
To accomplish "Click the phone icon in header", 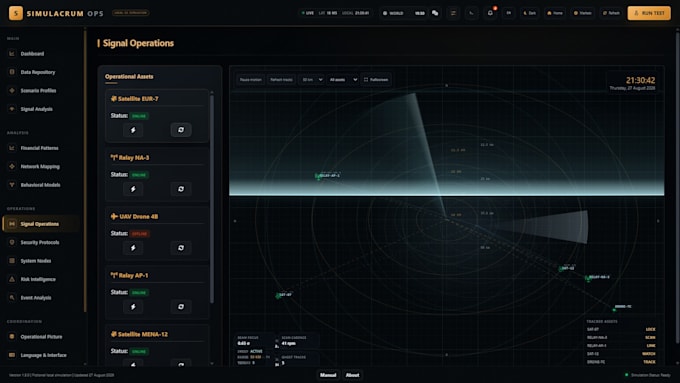I will [x=471, y=13].
